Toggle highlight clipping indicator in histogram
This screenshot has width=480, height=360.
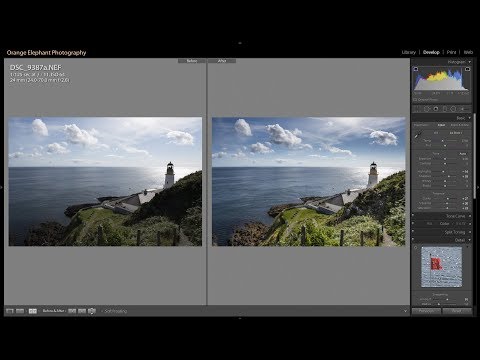pyautogui.click(x=467, y=69)
